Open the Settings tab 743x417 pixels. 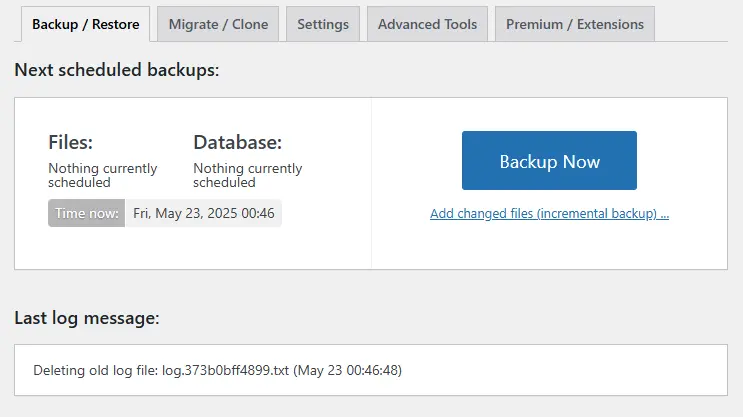coord(323,24)
